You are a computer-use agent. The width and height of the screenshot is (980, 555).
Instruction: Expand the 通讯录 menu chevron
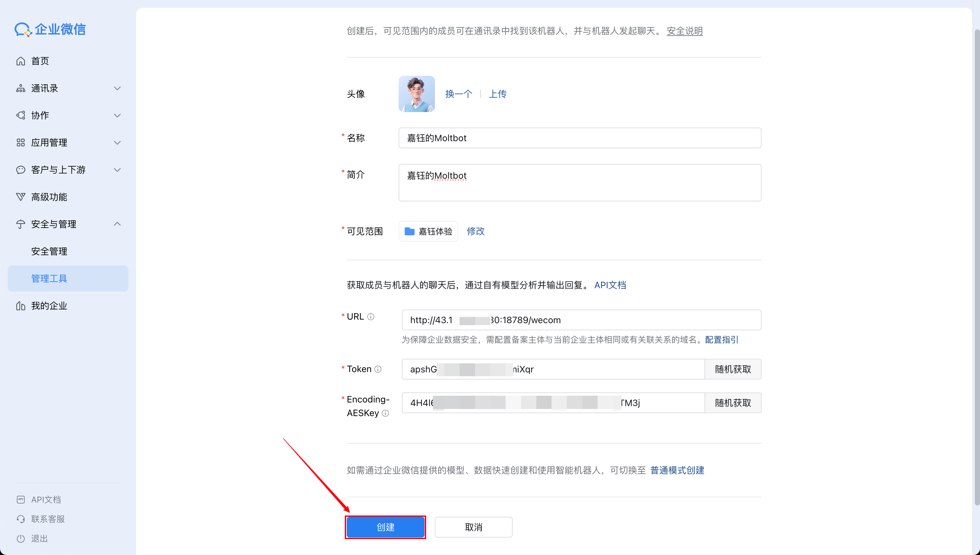click(x=118, y=88)
